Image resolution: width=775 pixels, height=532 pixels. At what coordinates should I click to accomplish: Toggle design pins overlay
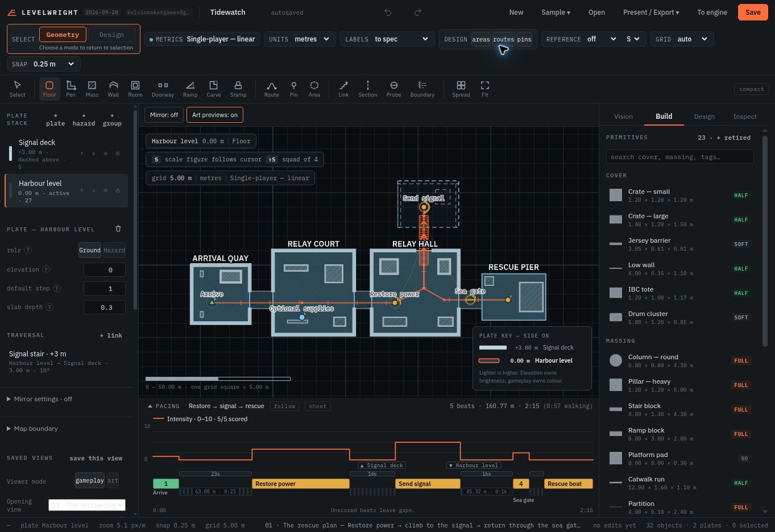[524, 39]
